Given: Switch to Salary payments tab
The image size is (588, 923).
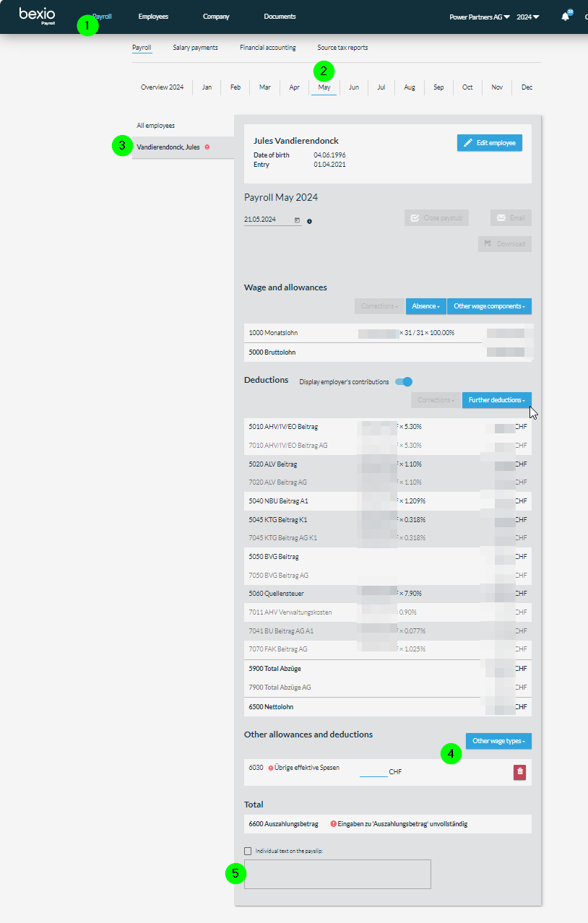Looking at the screenshot, I should [x=195, y=48].
